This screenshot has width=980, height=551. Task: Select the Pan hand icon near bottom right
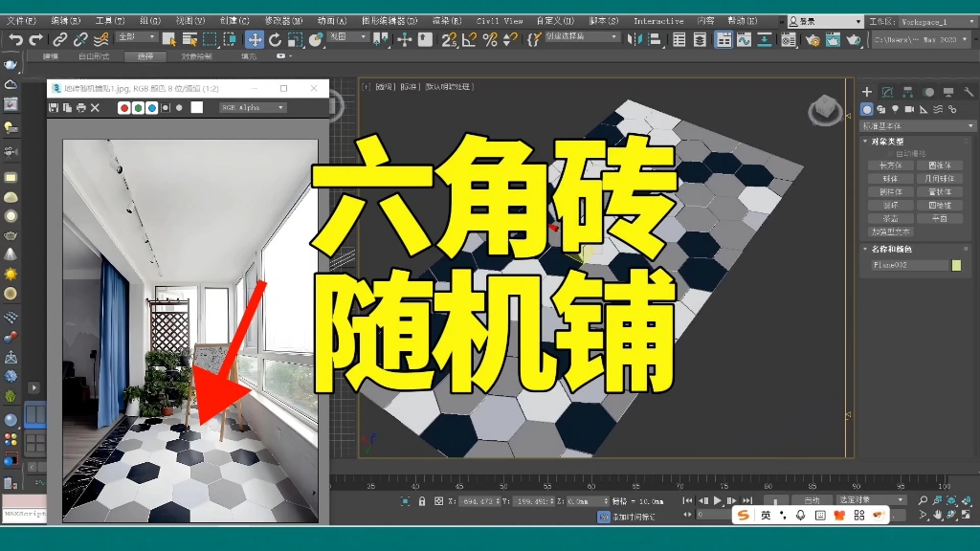[938, 513]
